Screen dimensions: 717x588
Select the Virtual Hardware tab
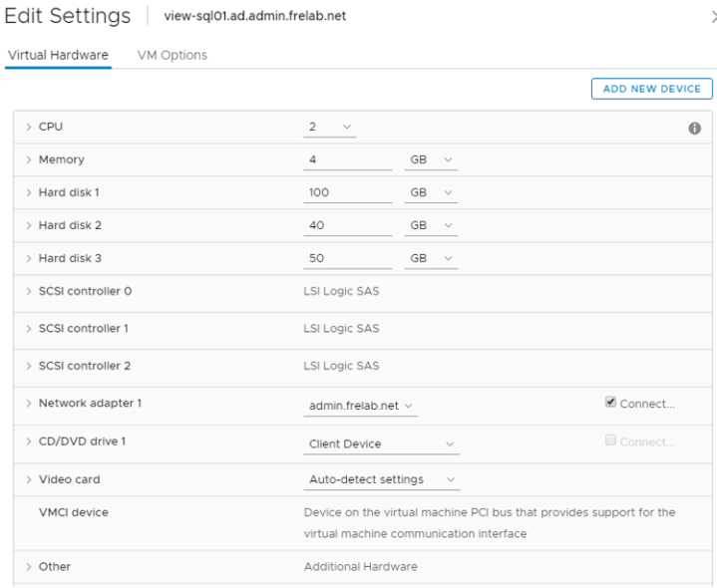click(58, 55)
